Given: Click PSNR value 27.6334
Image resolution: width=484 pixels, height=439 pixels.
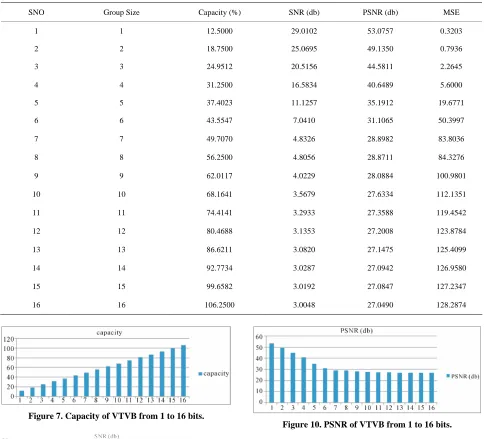Looking at the screenshot, I should [x=380, y=194].
